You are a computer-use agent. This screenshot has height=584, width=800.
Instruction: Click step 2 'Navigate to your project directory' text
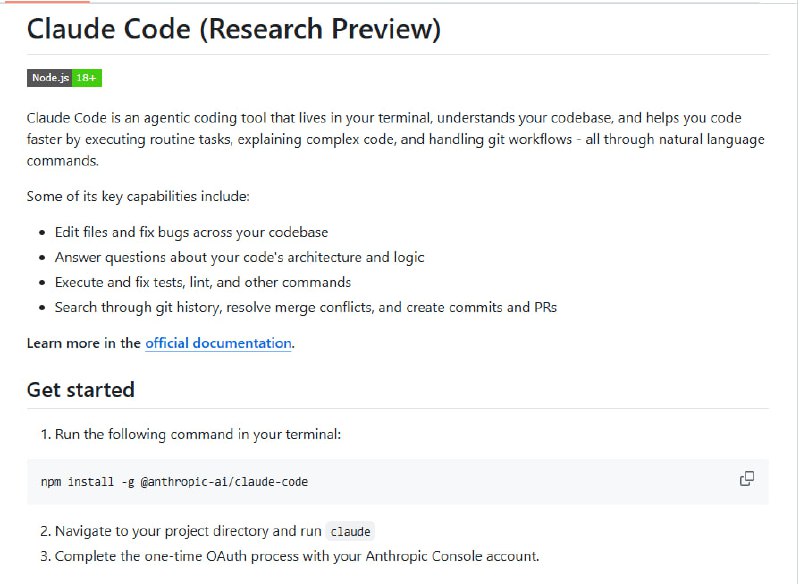pos(186,531)
